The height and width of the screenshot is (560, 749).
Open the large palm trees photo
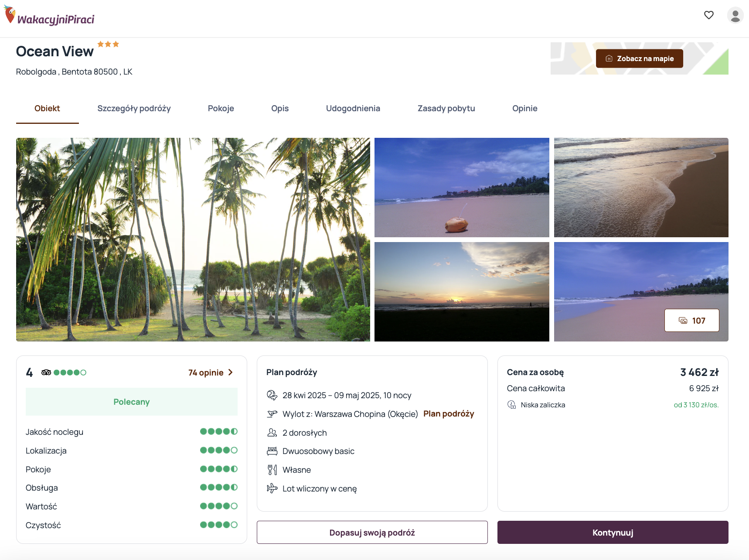(x=193, y=239)
